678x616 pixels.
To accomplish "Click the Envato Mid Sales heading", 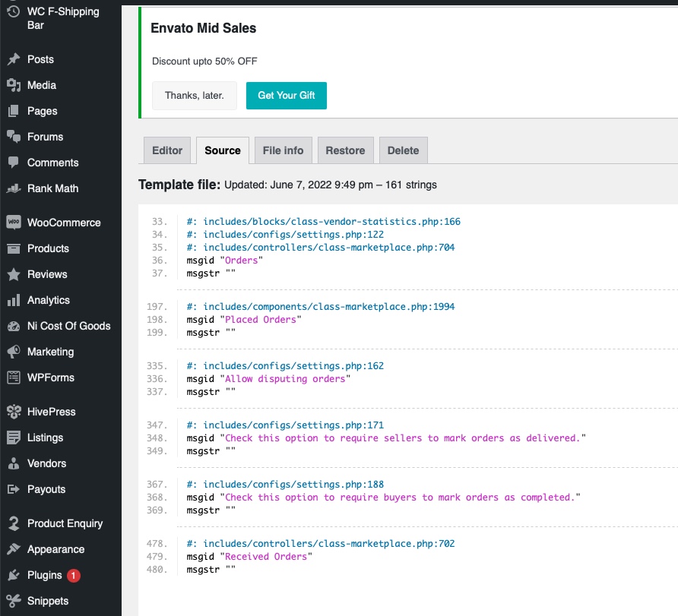I will click(x=203, y=28).
